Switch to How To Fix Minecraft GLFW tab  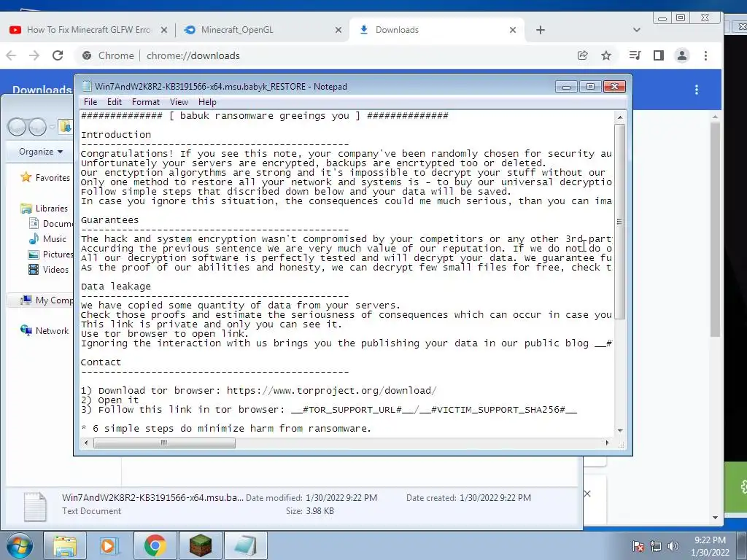88,29
